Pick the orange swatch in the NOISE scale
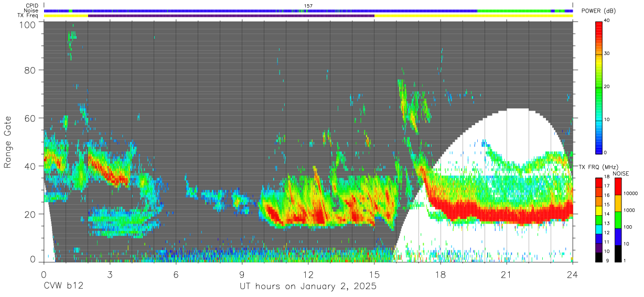Screen dimensions: 644x297 618,203
